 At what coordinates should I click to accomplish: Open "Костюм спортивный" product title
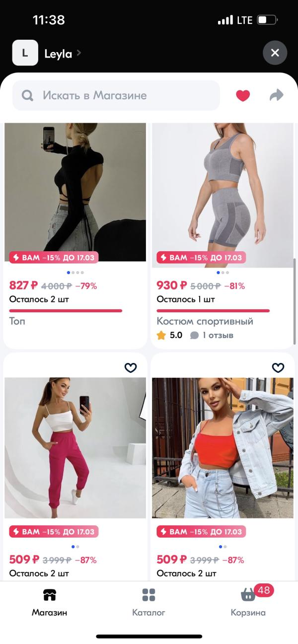[205, 321]
